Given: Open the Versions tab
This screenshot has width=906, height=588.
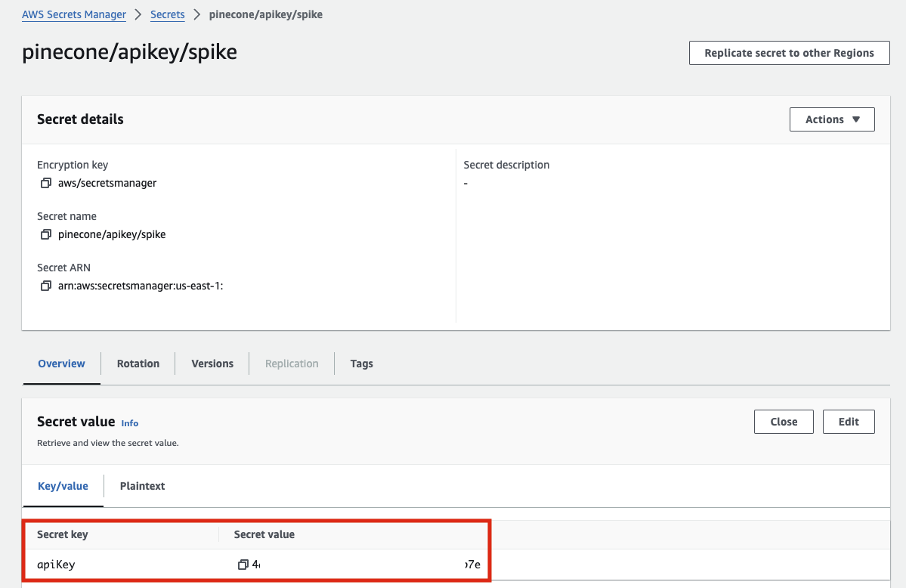Looking at the screenshot, I should pyautogui.click(x=212, y=364).
